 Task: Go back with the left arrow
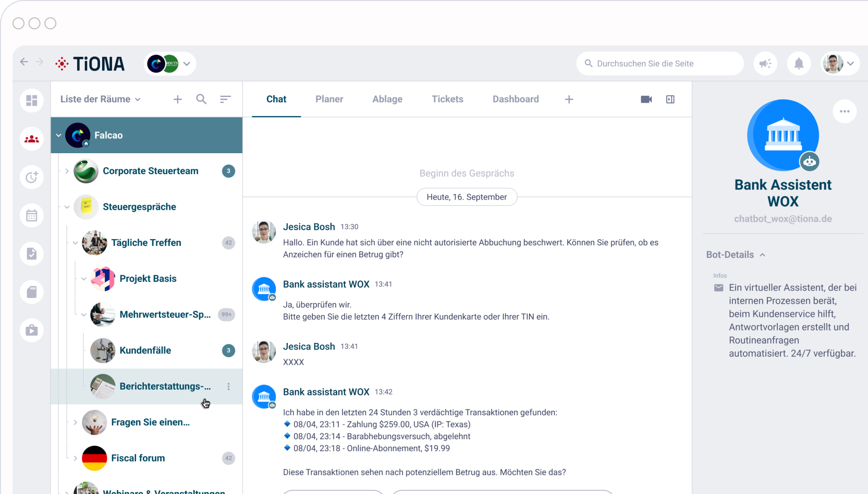pyautogui.click(x=24, y=61)
